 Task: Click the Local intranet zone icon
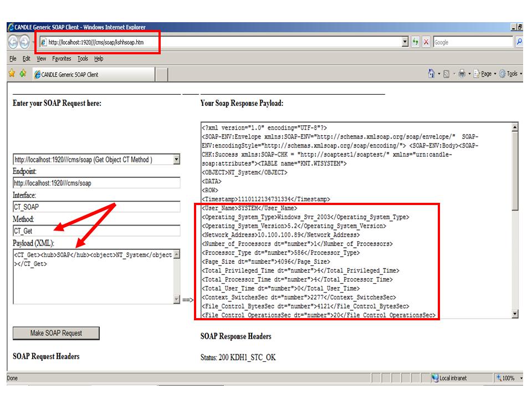[x=435, y=377]
